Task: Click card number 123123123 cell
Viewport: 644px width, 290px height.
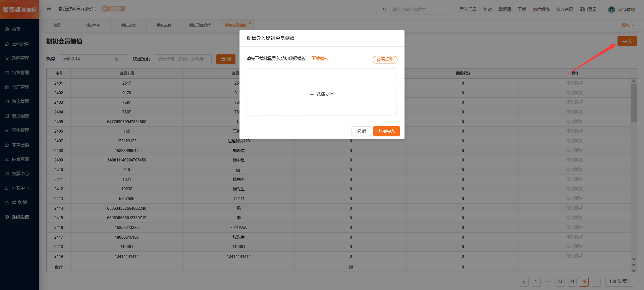Action: pyautogui.click(x=127, y=141)
